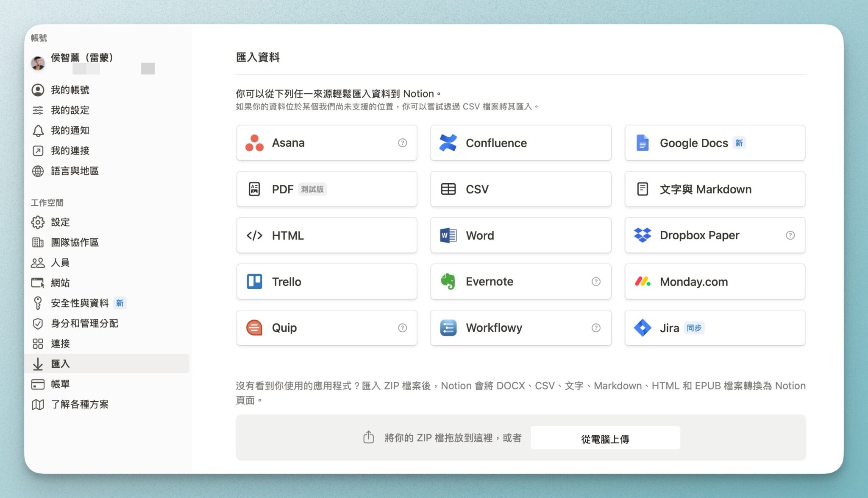Viewport: 868px width, 498px height.
Task: Open the Google Docs importer
Action: 643,143
